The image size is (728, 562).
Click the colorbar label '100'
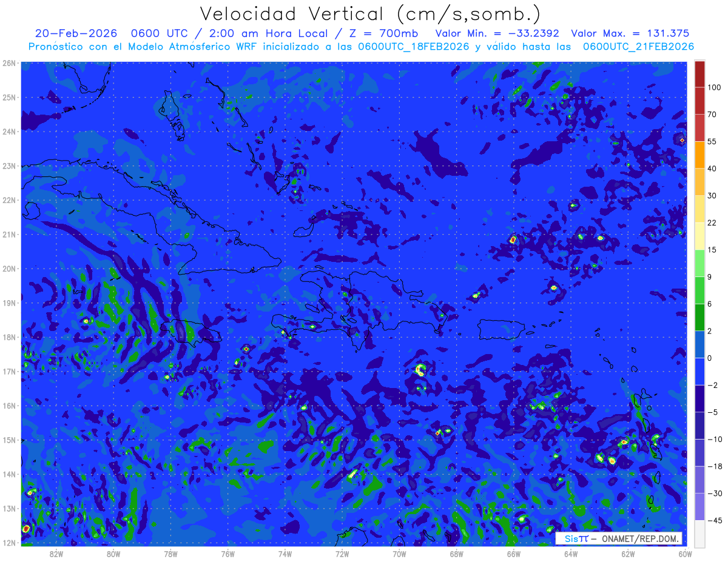tap(714, 87)
